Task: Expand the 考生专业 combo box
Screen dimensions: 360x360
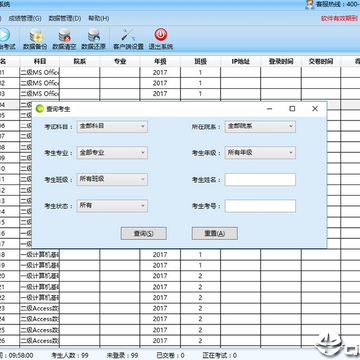Action: pos(112,153)
